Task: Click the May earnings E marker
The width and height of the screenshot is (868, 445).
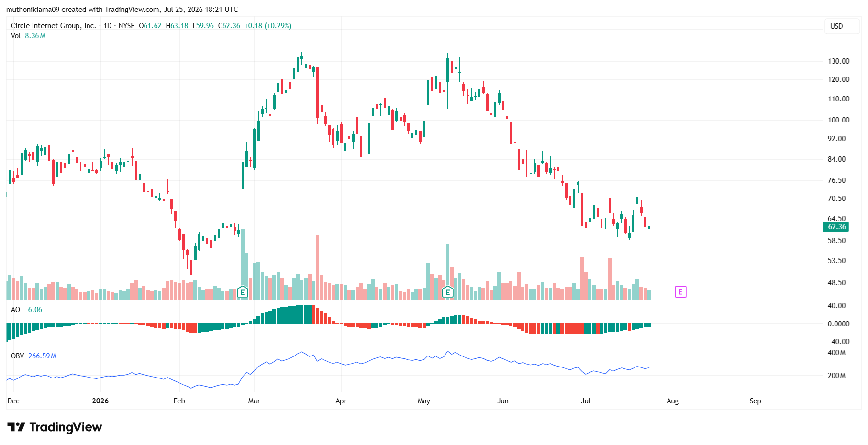Action: 448,292
